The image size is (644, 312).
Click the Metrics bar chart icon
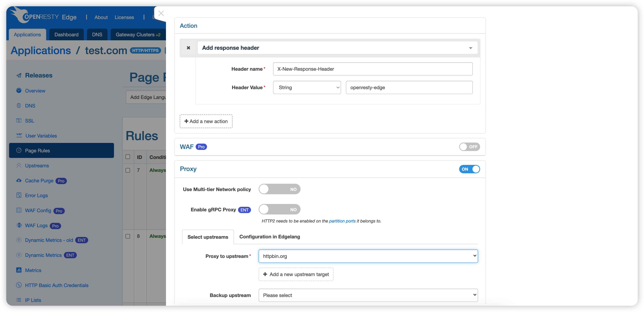pos(19,270)
